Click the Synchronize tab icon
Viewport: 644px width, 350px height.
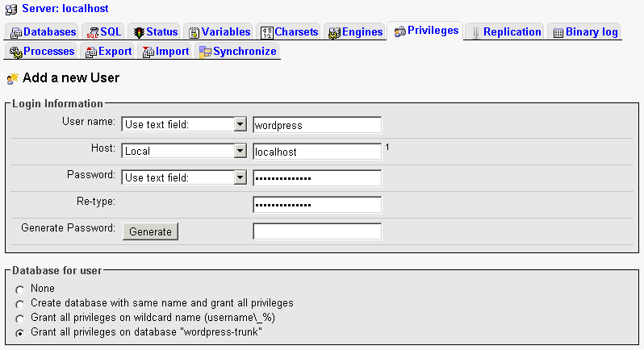tap(205, 52)
